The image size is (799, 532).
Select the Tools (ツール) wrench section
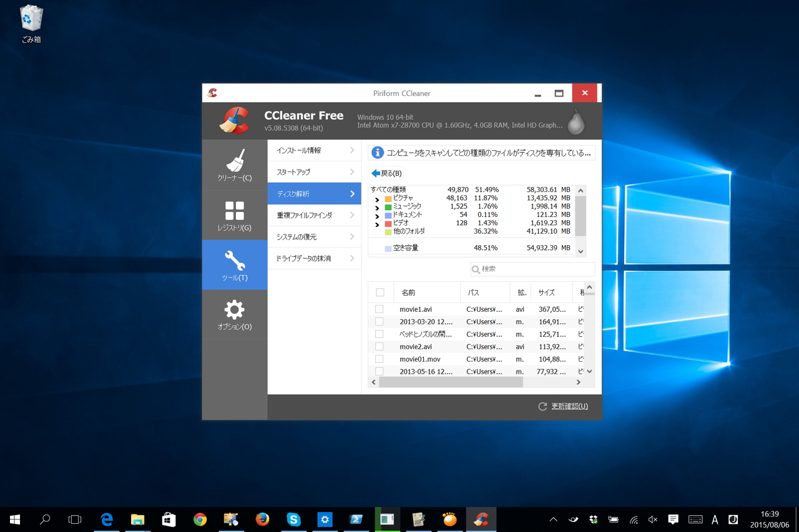(235, 264)
